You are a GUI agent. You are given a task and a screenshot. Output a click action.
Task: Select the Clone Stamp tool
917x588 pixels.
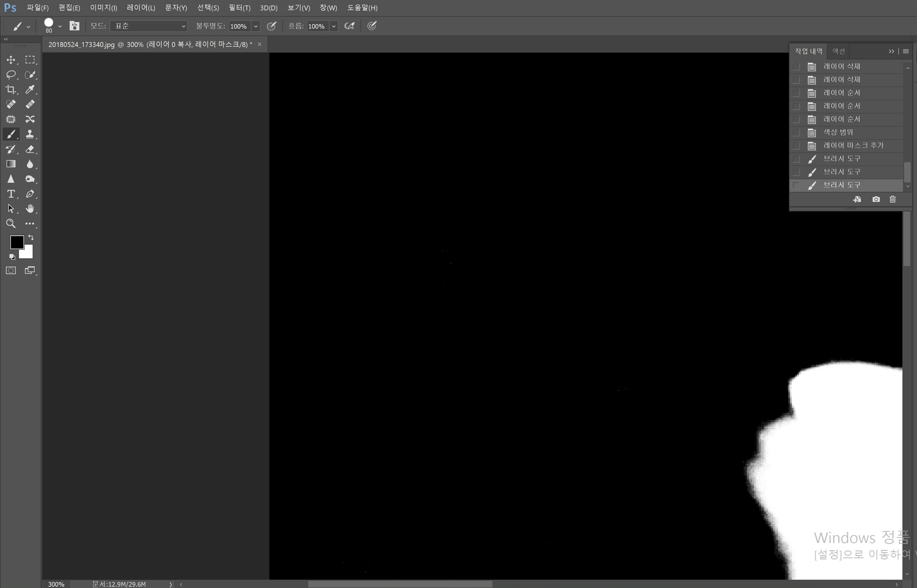[x=30, y=134]
